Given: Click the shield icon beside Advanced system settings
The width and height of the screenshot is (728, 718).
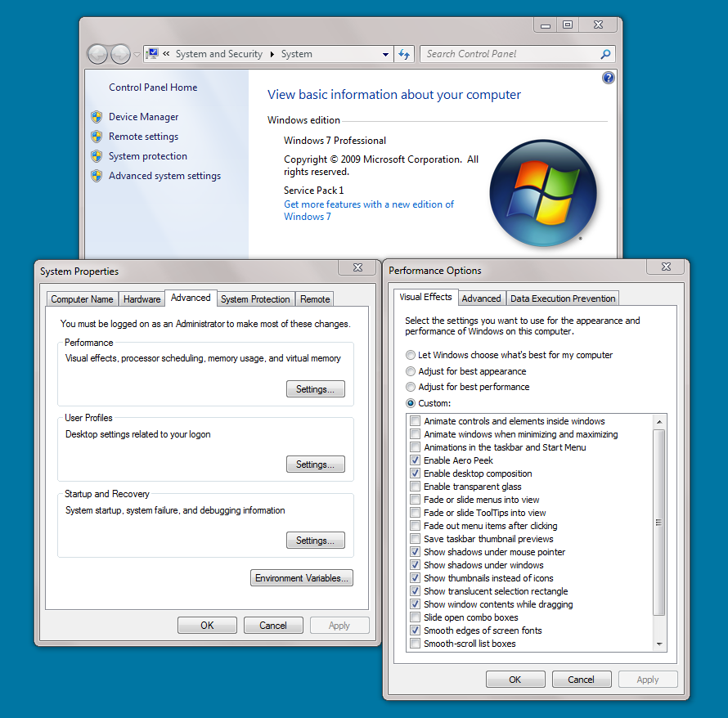Looking at the screenshot, I should pyautogui.click(x=97, y=176).
